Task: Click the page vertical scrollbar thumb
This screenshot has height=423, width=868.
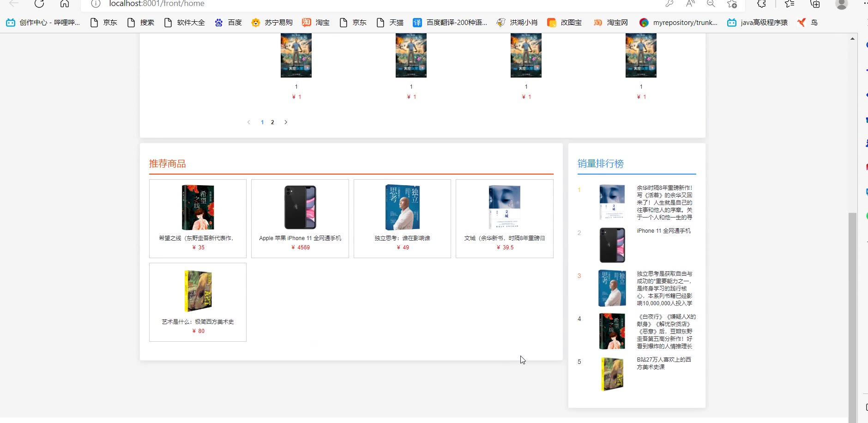Action: coord(852,318)
